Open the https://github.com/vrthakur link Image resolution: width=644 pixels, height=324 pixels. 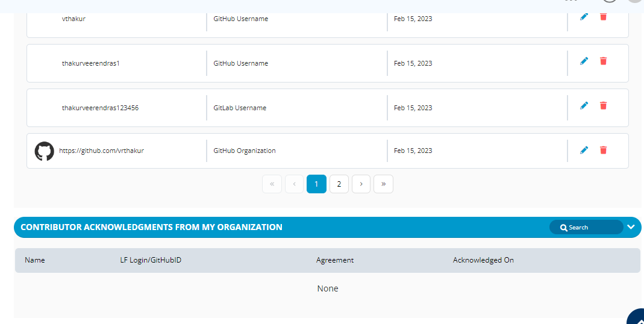[x=101, y=151]
